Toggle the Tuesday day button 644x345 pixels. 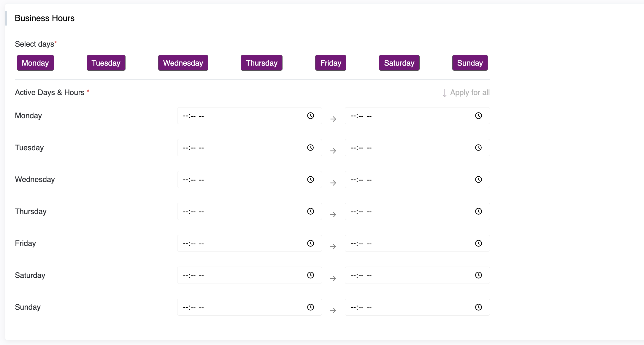click(x=106, y=63)
